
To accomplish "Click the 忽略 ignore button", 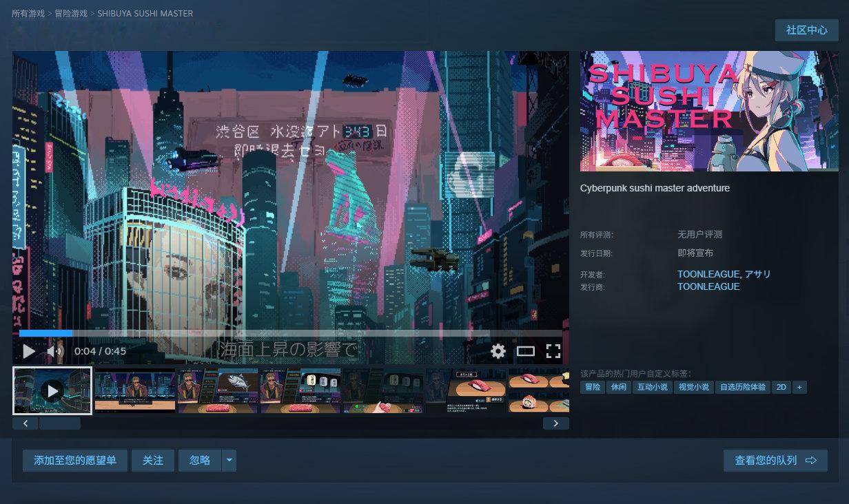I will [x=200, y=461].
